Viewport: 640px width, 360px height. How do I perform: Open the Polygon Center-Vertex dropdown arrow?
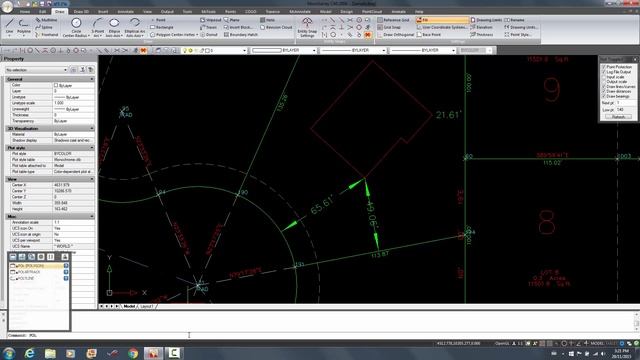coord(197,35)
